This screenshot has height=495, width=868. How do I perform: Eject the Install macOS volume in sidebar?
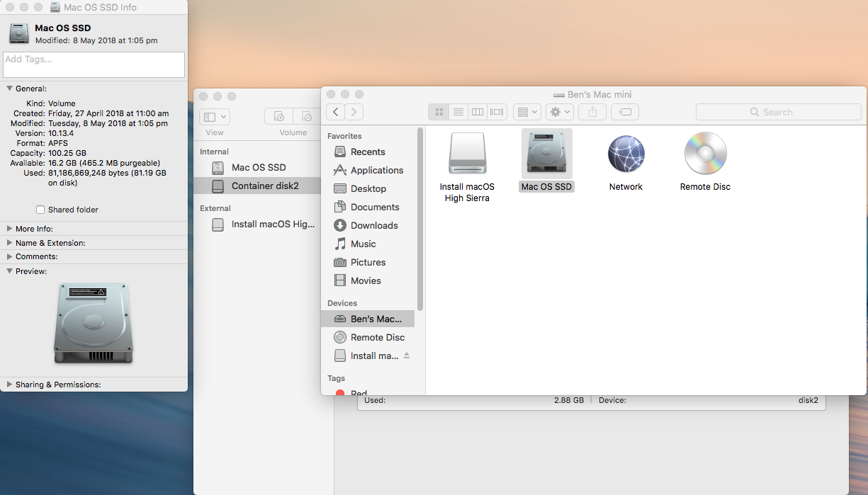(x=407, y=355)
